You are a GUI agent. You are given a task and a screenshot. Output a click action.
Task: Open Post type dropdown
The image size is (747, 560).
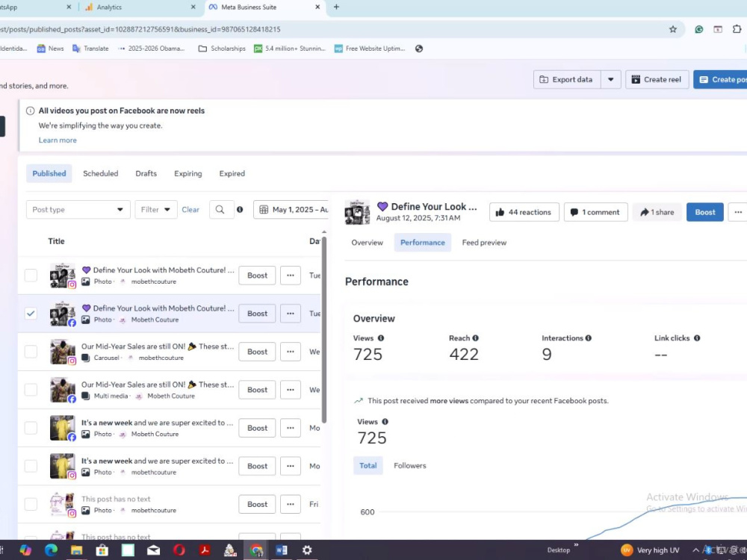(x=78, y=210)
